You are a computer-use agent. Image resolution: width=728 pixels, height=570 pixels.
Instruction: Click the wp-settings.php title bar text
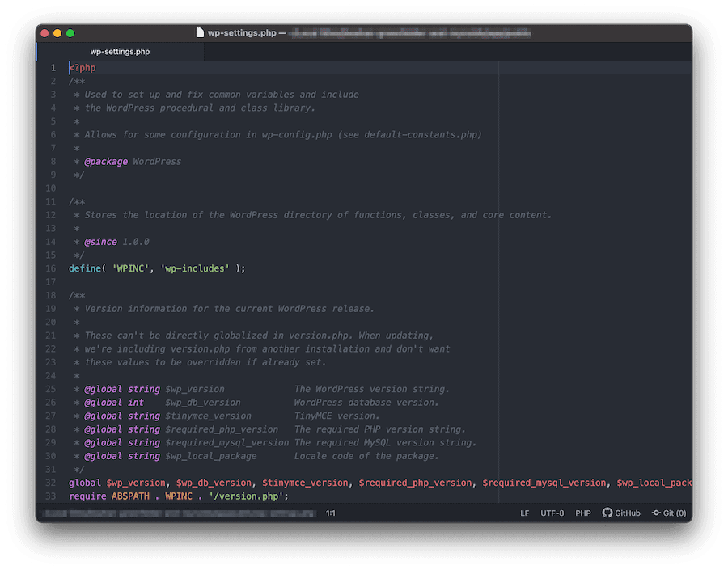click(x=238, y=33)
